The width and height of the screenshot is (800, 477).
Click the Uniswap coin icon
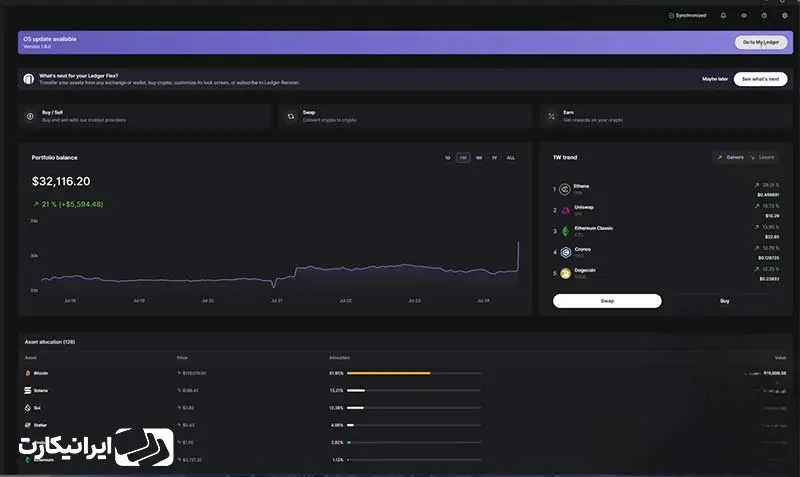[565, 210]
